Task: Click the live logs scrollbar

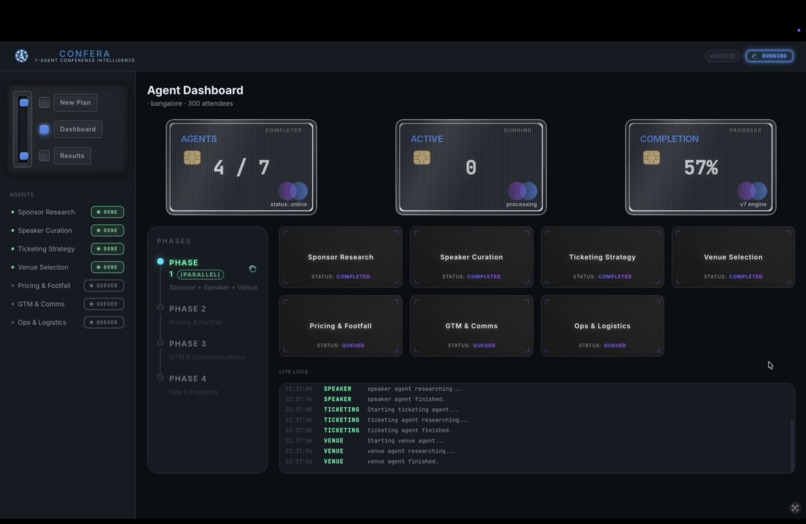Action: [x=792, y=444]
